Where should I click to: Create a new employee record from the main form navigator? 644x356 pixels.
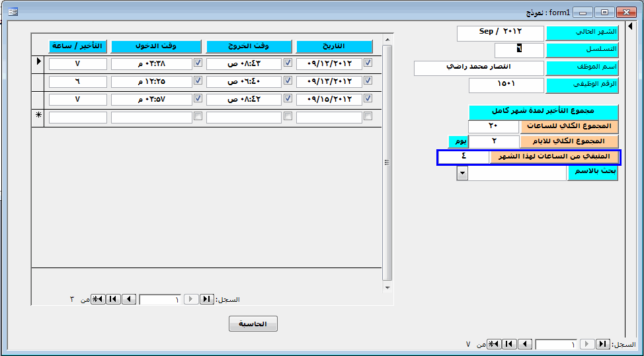[495, 344]
